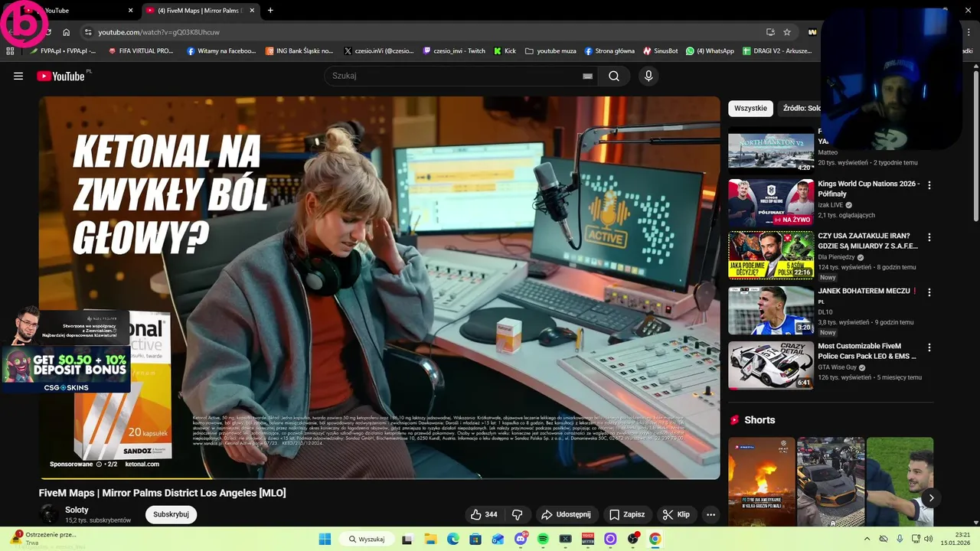980x551 pixels.
Task: Open Kick bookmark
Action: pos(505,51)
